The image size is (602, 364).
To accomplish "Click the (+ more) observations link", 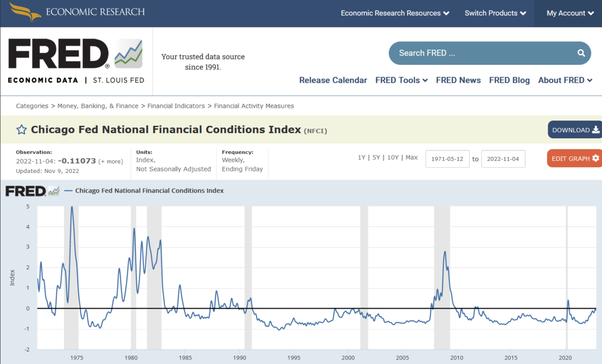I will coord(110,161).
